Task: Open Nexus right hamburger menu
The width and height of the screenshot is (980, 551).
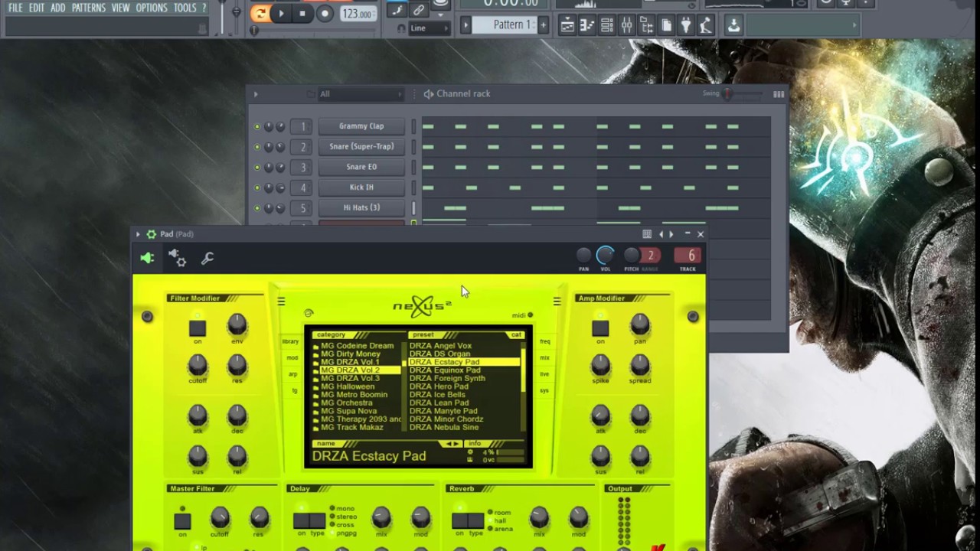Action: pos(557,302)
